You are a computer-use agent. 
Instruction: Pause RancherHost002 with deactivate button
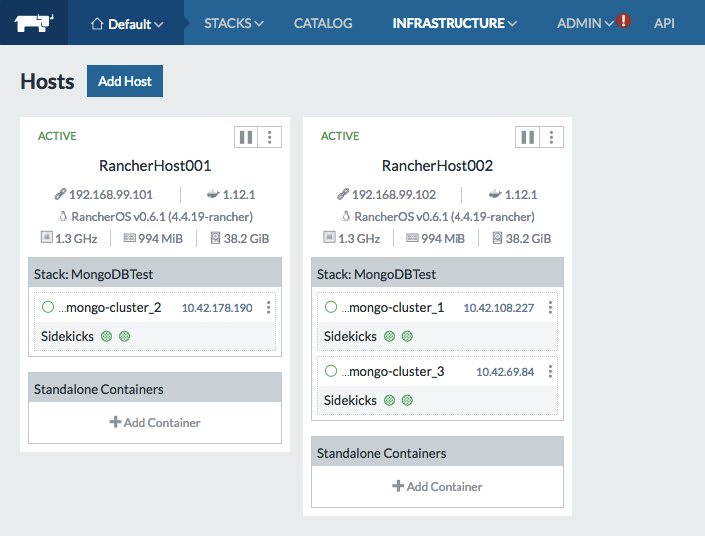(527, 137)
